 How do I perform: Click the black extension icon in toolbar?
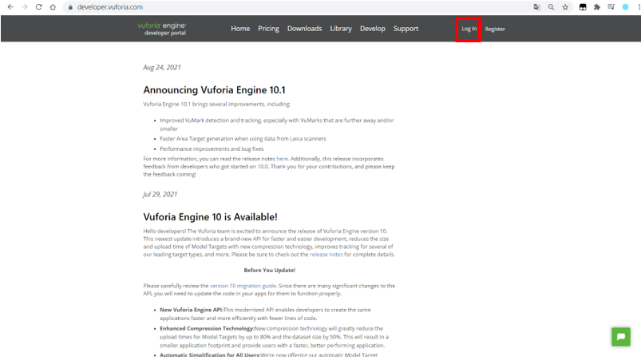click(x=583, y=7)
